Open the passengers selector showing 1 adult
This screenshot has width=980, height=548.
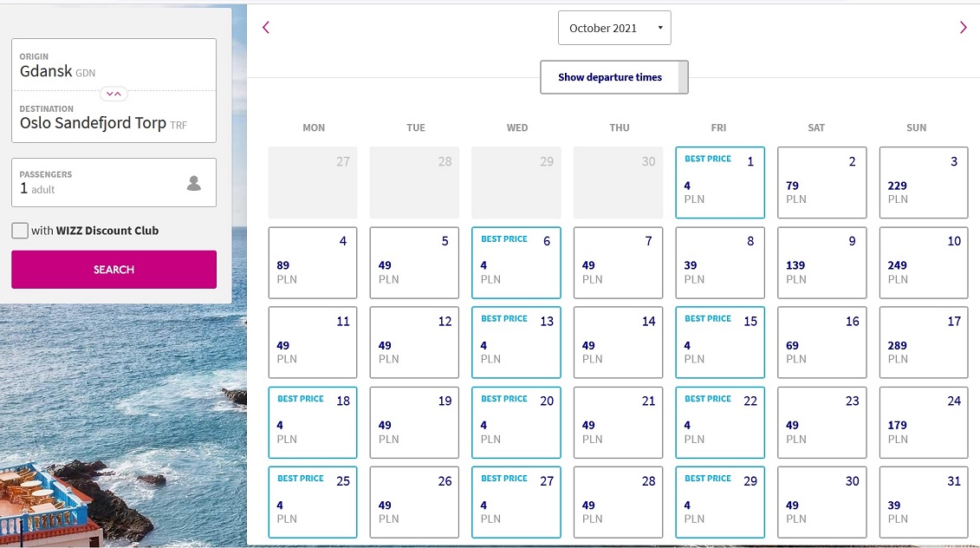click(114, 183)
